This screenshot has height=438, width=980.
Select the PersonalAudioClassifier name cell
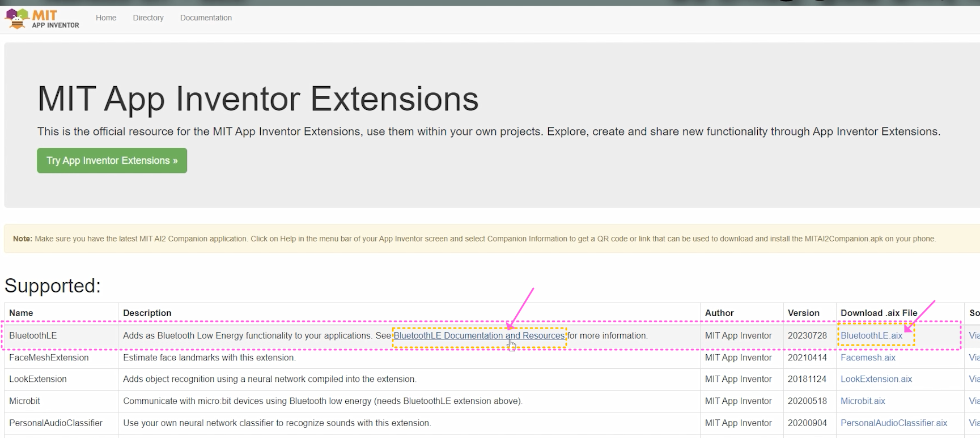pyautogui.click(x=61, y=423)
